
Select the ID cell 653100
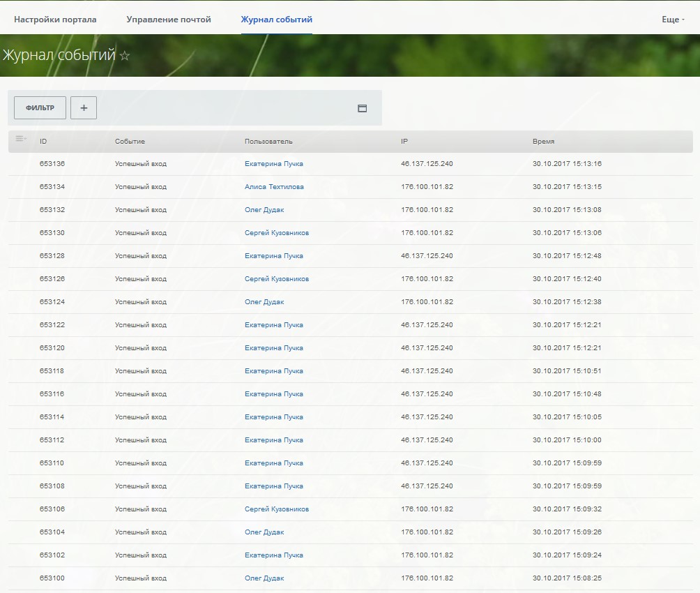[x=52, y=578]
